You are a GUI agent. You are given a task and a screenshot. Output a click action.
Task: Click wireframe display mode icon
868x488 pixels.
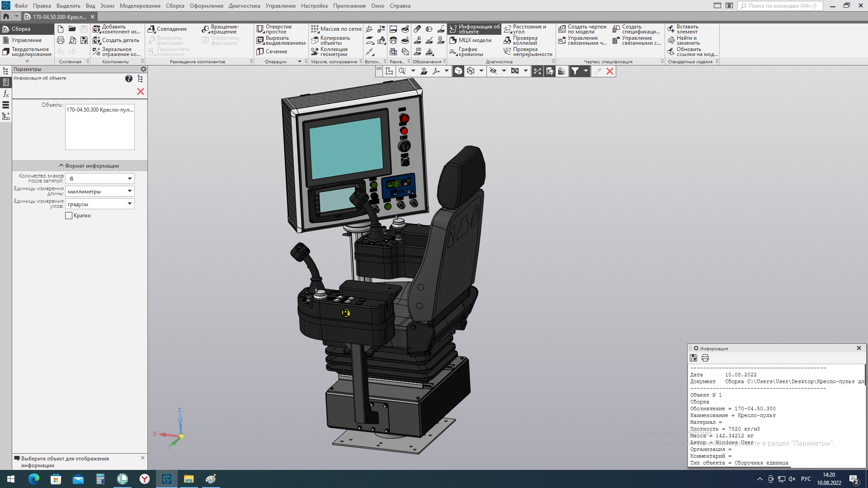(x=471, y=71)
